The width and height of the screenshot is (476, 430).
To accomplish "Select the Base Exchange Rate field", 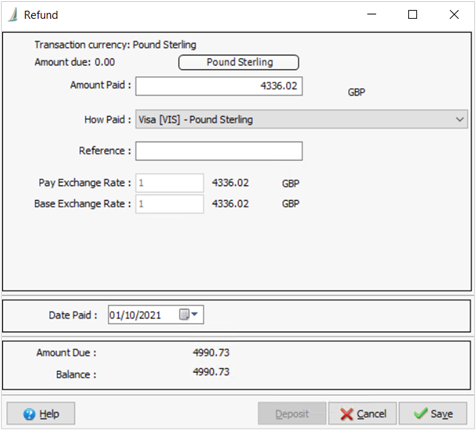I will pos(169,204).
